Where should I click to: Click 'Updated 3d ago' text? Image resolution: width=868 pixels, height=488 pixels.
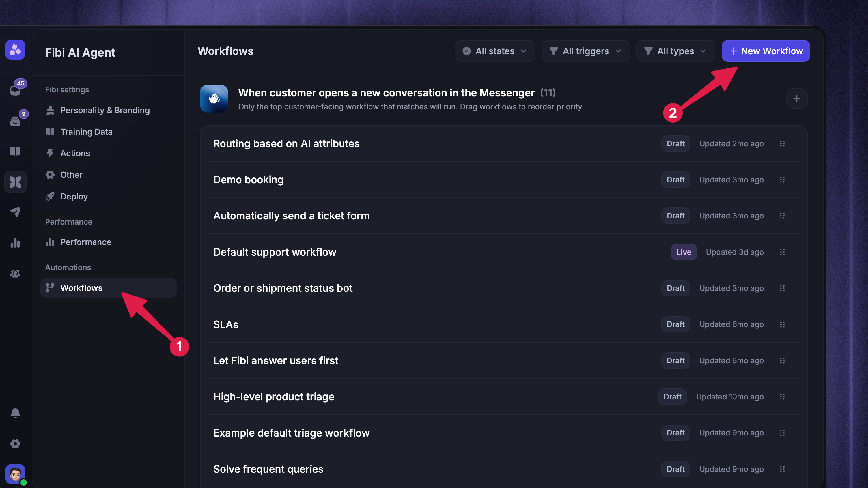coord(735,252)
